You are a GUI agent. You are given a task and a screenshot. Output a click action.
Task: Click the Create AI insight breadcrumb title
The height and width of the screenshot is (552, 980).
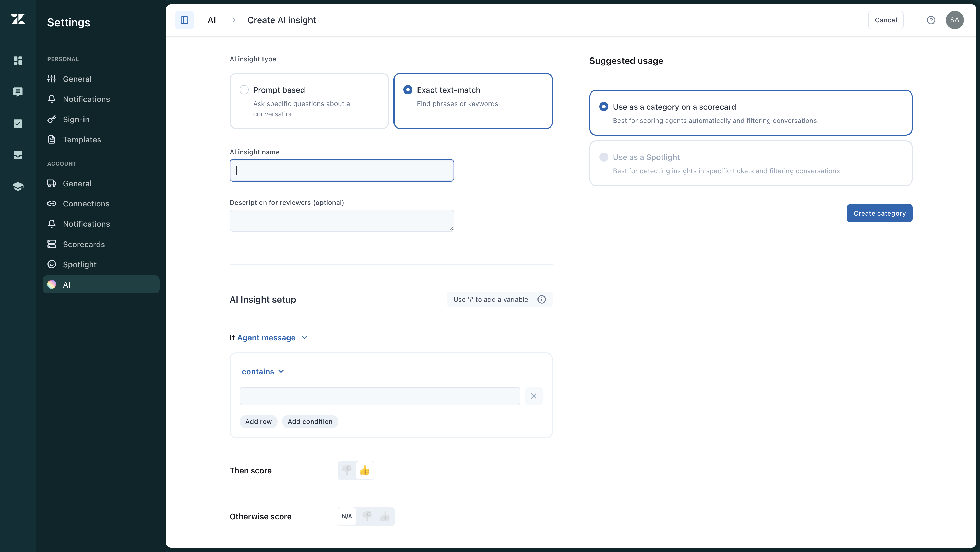click(282, 20)
